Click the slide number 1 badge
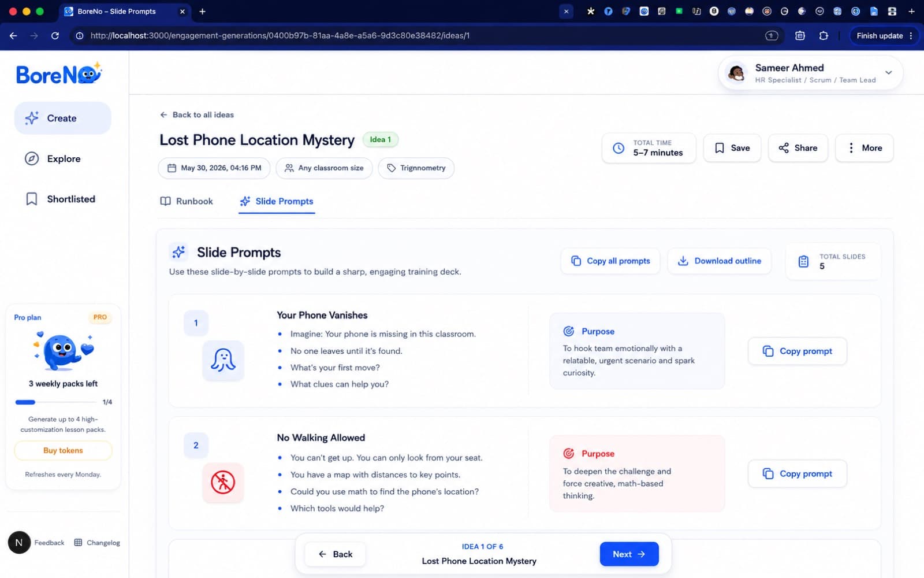 (196, 323)
